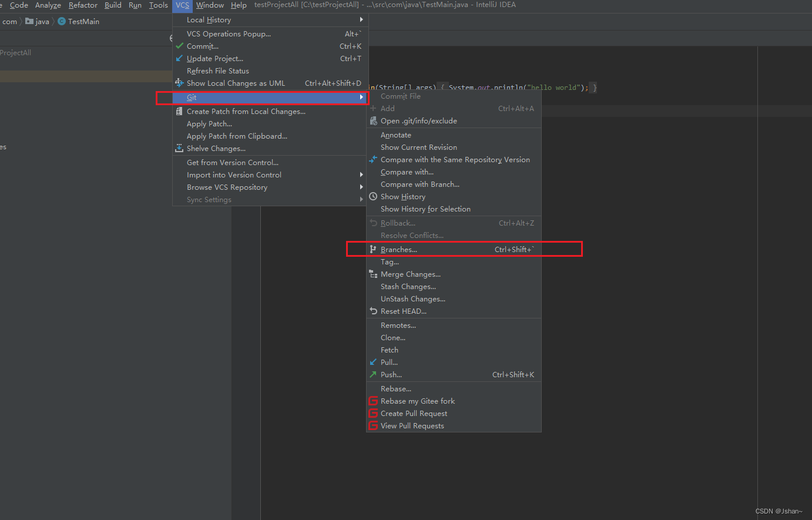Open the Build menu
Screen dimensions: 812x520
[113, 5]
